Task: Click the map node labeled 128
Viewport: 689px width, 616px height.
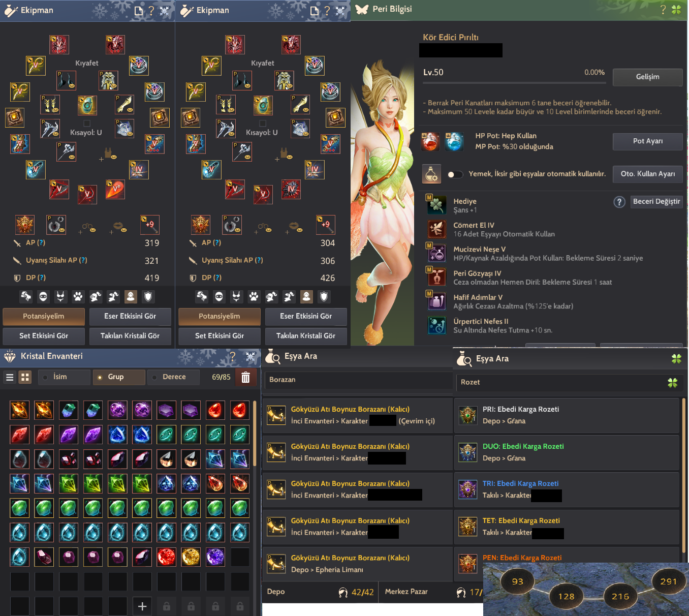Action: [566, 597]
